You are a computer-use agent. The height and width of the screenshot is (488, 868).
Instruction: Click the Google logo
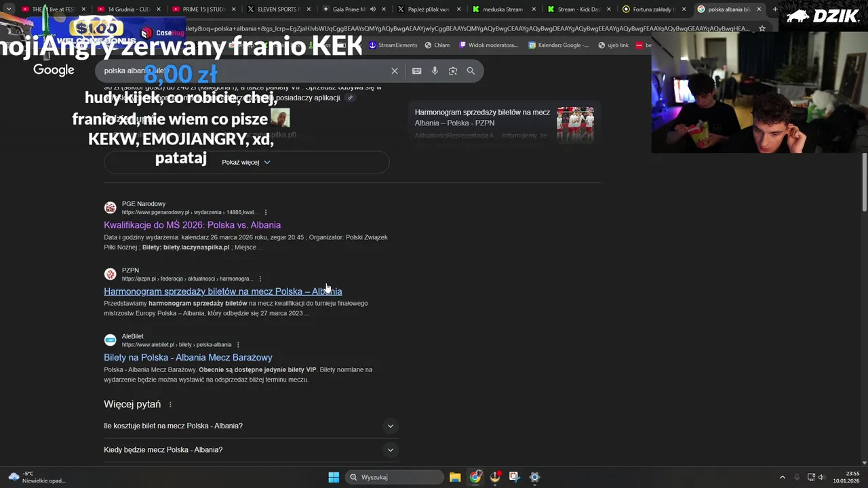54,70
